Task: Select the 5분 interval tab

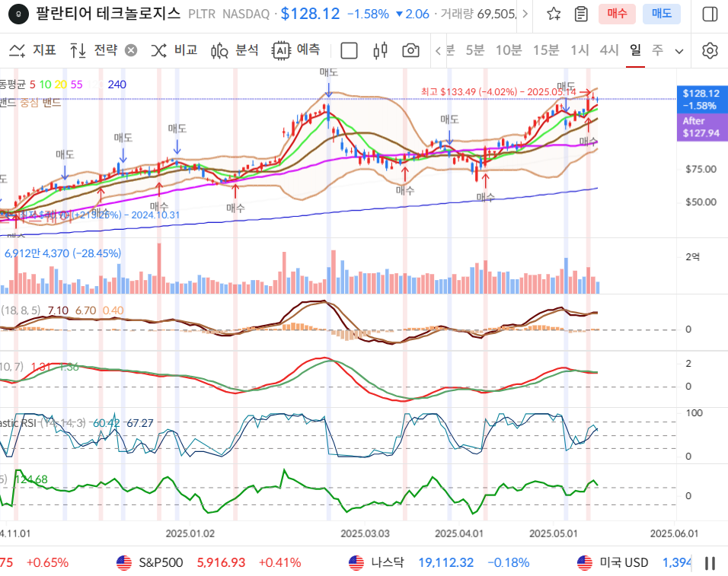Action: click(x=474, y=49)
